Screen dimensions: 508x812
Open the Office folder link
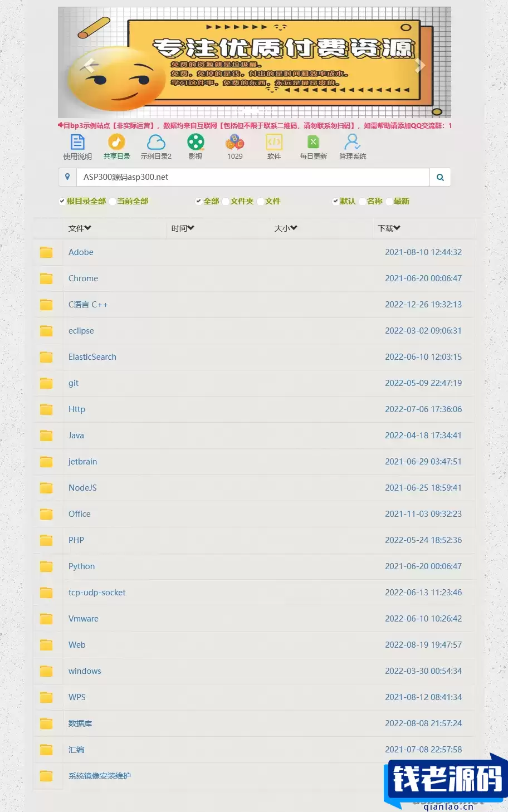click(x=79, y=514)
